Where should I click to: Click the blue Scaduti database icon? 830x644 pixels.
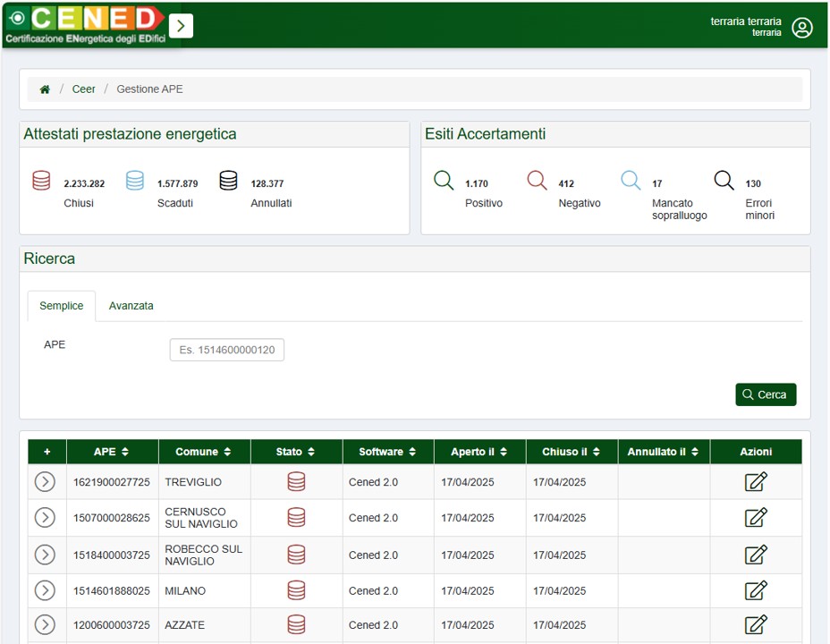(135, 181)
